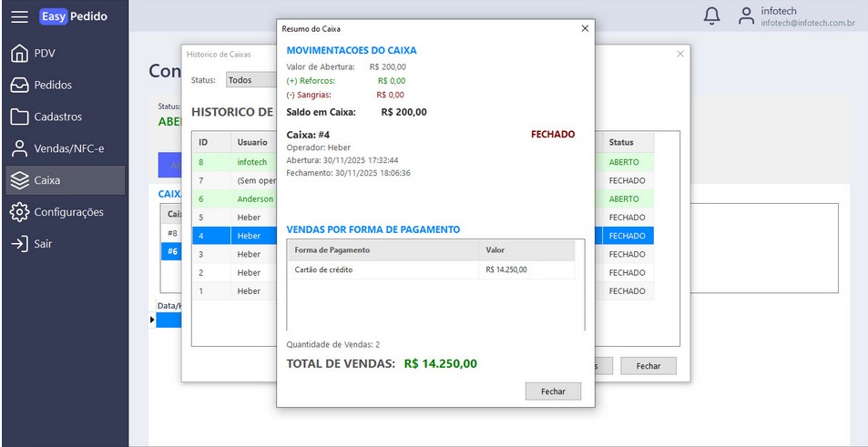Screen dimensions: 868x447
Task: Click red FECHADO status label in summary
Action: tap(553, 134)
